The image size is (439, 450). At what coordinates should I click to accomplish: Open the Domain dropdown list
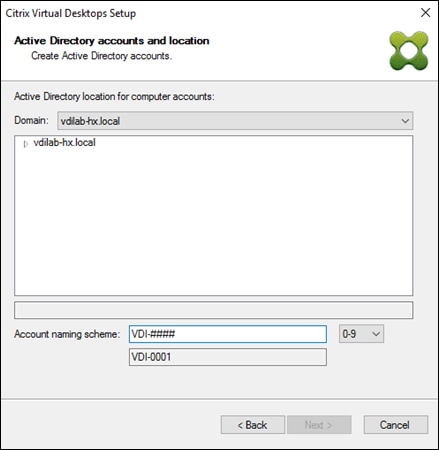pos(235,121)
